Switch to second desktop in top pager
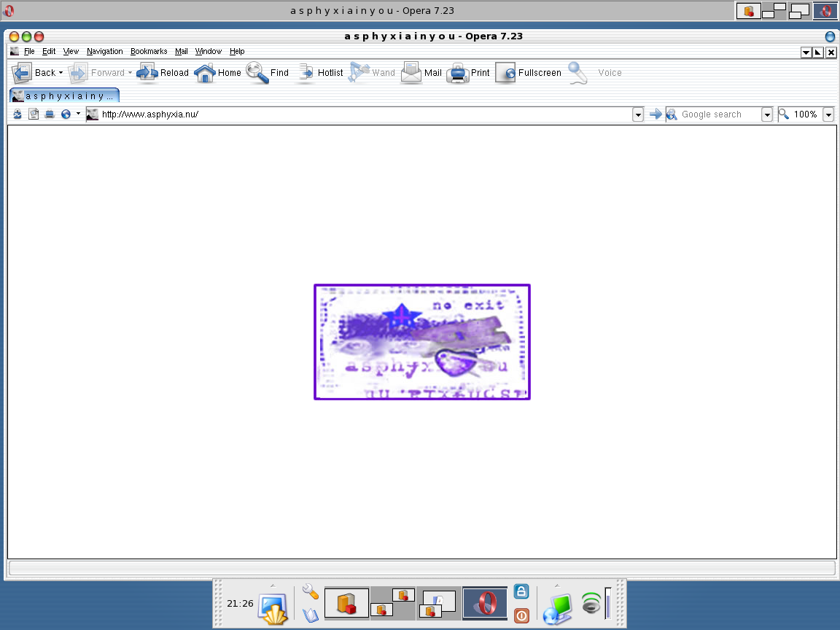The width and height of the screenshot is (840, 630). (x=774, y=11)
